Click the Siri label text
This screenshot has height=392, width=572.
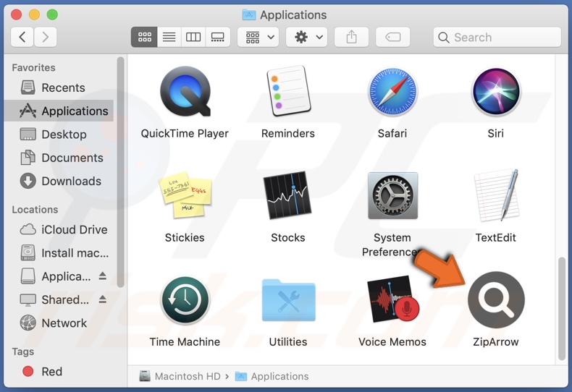coord(496,133)
